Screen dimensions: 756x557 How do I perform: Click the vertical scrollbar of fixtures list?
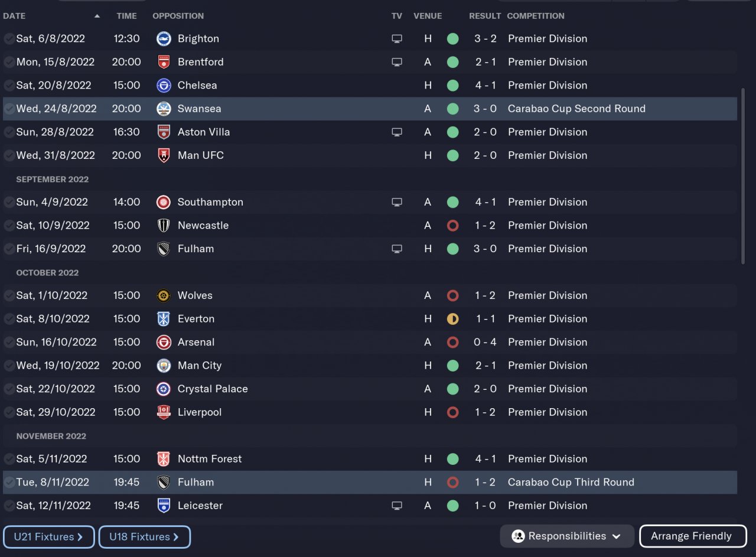tap(743, 176)
